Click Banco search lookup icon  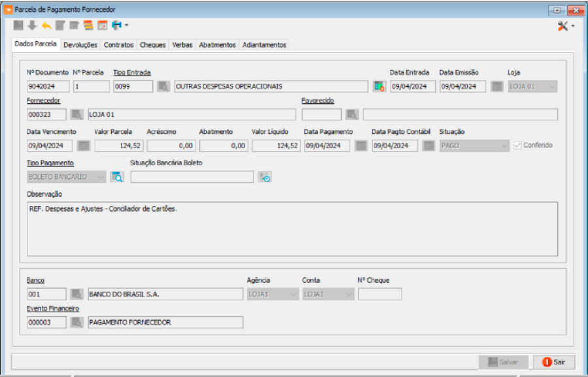click(x=78, y=294)
